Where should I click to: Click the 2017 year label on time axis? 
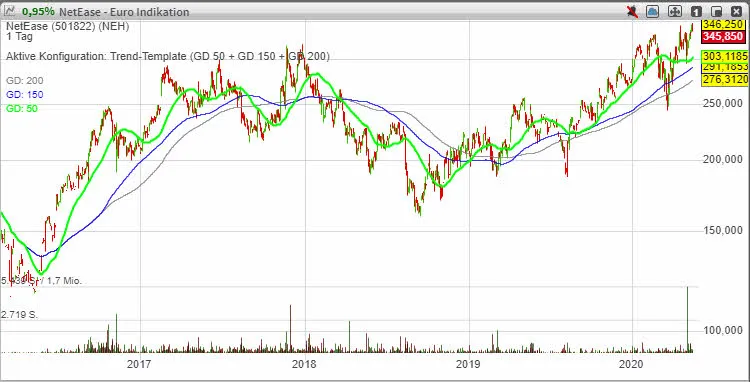click(139, 365)
